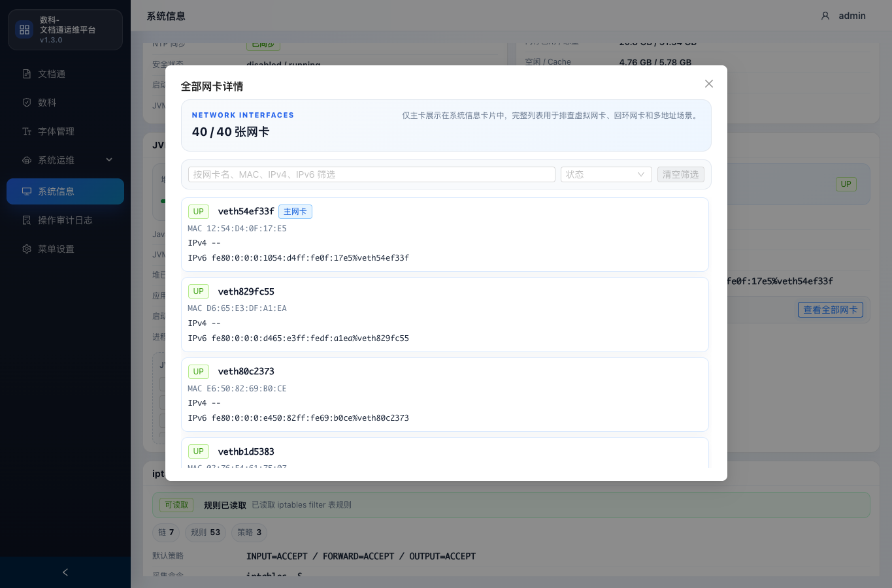Click the IPv6 address of veth829fc55
Image resolution: width=892 pixels, height=588 pixels.
[x=310, y=338]
